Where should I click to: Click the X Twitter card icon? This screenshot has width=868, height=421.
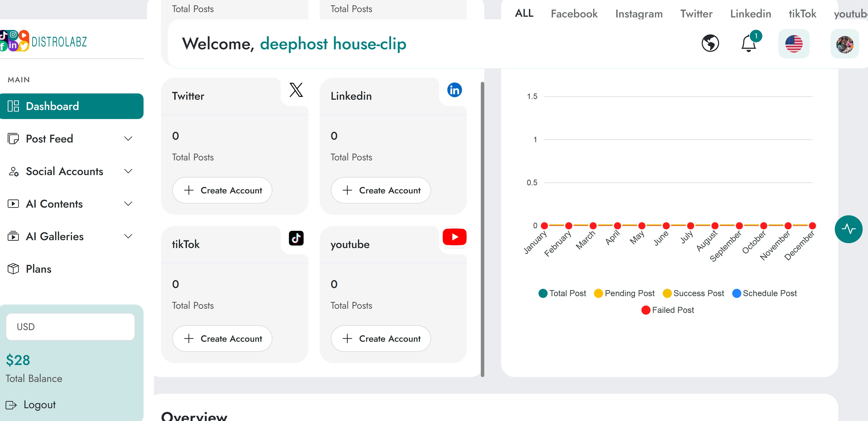[296, 90]
